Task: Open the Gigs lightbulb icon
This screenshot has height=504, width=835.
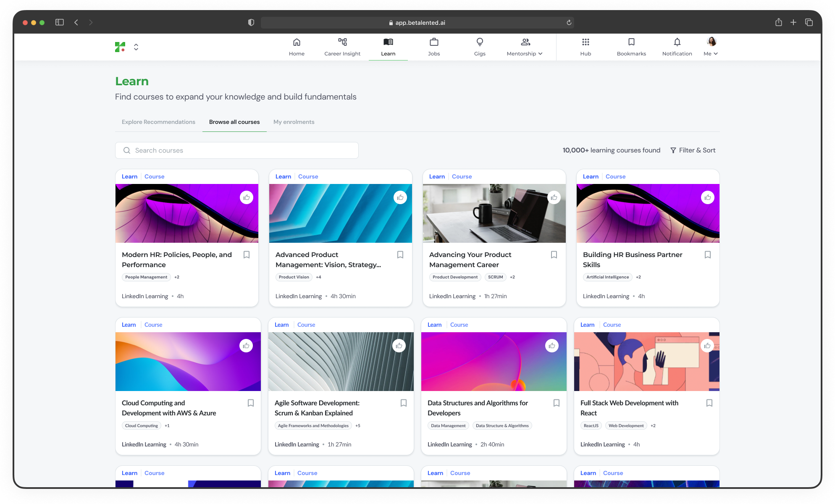Action: point(480,42)
